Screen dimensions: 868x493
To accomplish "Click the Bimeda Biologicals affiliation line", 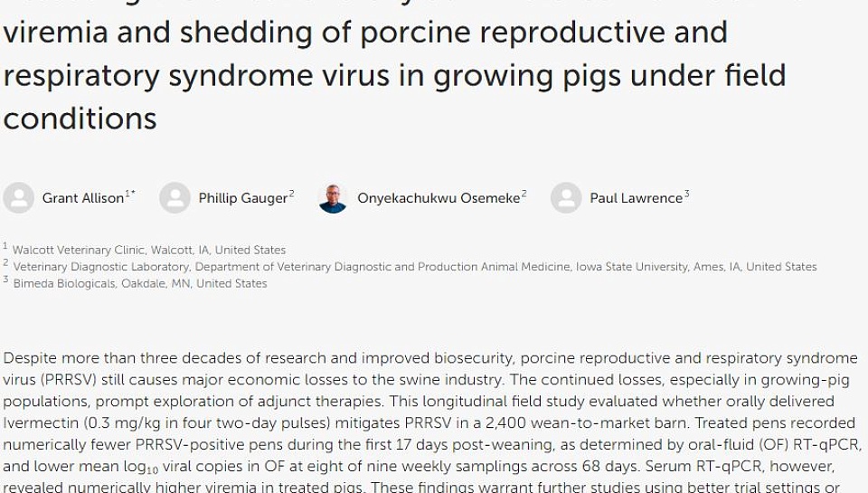I will 139,283.
